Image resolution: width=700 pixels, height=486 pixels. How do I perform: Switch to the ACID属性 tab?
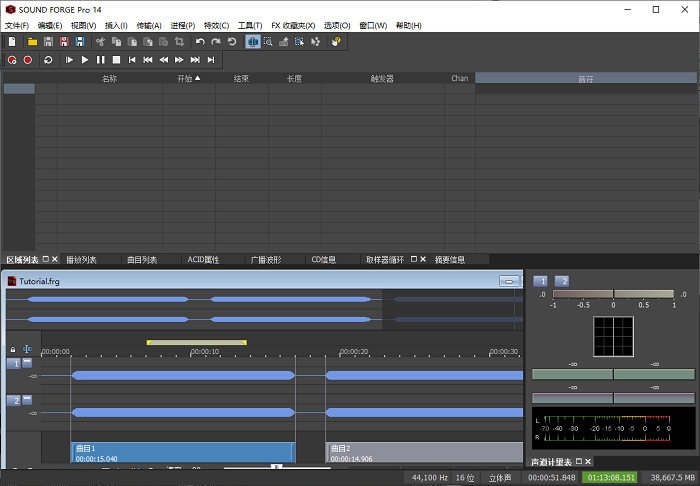coord(203,259)
